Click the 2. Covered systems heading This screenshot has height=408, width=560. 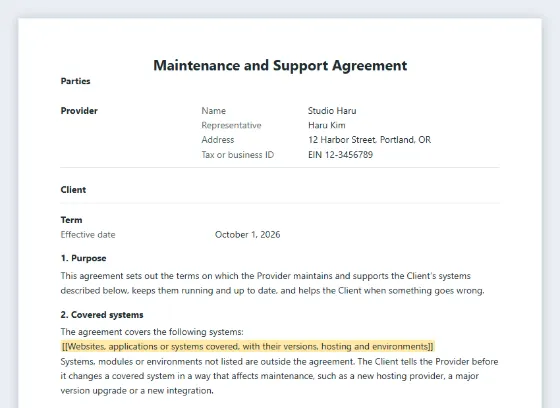102,315
